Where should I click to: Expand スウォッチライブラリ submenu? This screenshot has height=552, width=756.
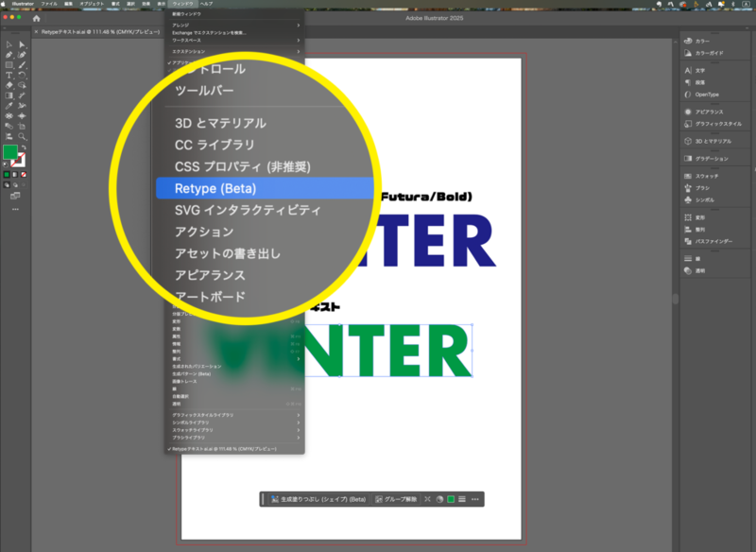tap(234, 430)
